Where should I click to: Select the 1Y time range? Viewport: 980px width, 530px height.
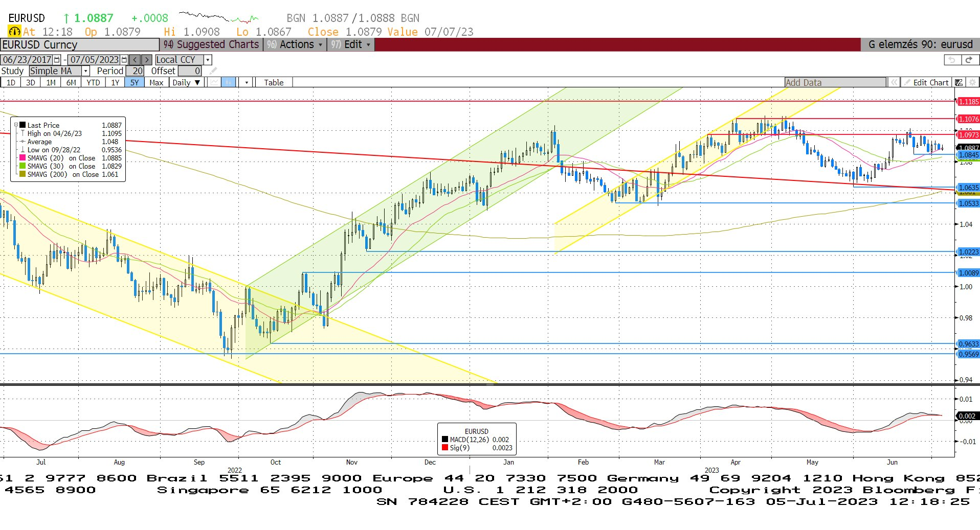point(115,82)
